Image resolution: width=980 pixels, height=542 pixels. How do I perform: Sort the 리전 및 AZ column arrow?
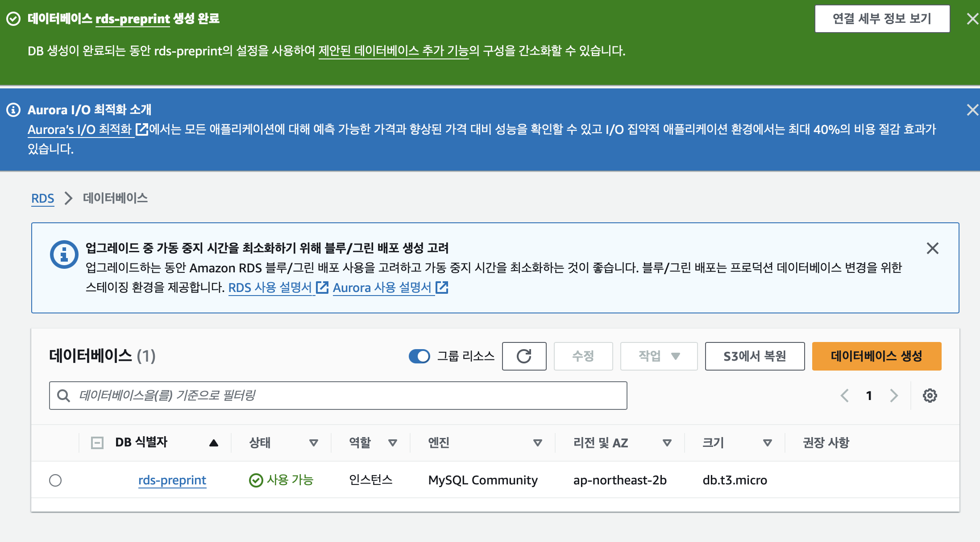(x=667, y=443)
